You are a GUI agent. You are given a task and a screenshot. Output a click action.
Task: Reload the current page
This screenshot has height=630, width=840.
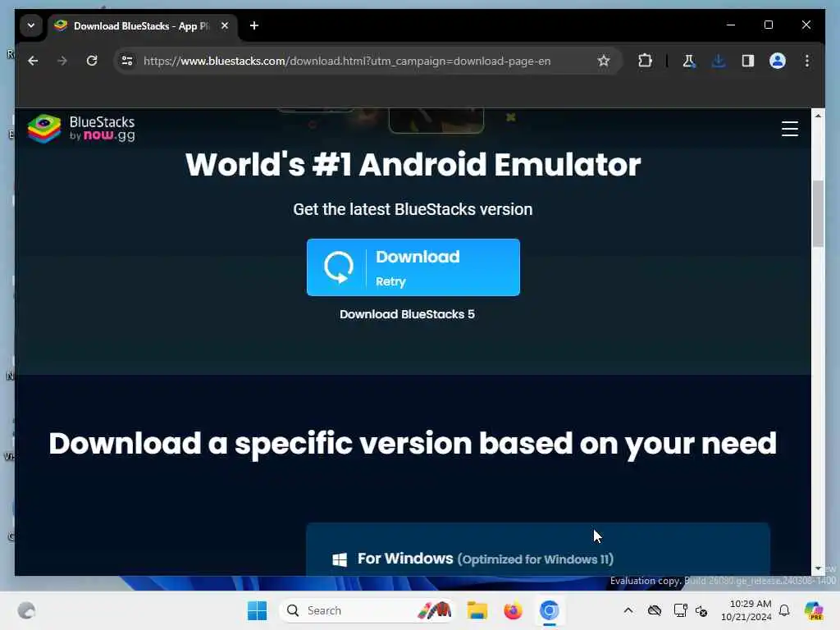[92, 61]
